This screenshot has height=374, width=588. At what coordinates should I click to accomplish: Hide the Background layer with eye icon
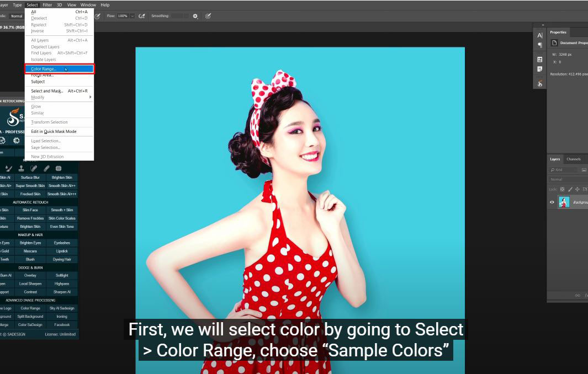pyautogui.click(x=552, y=202)
